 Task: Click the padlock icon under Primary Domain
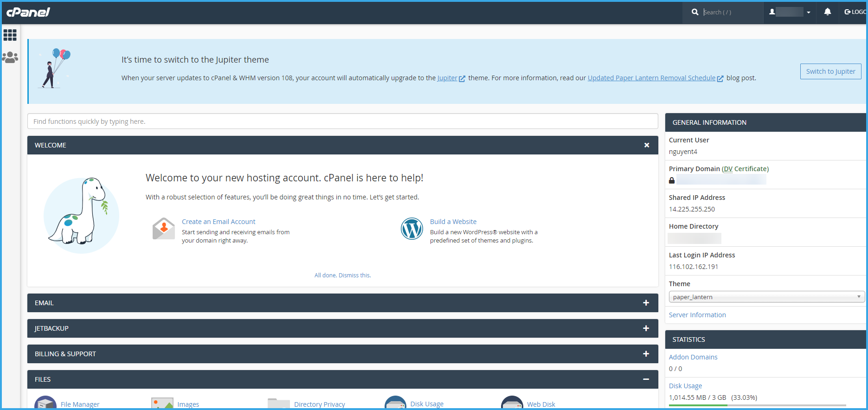point(672,180)
